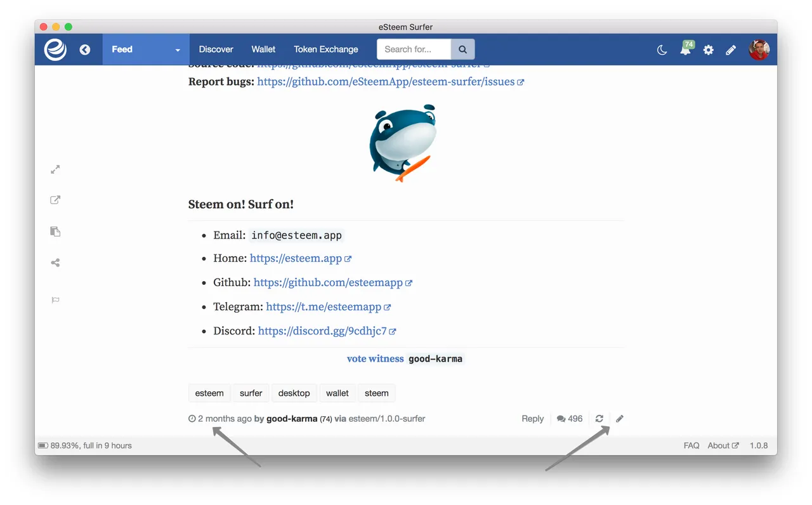The height and width of the screenshot is (505, 812).
Task: Click the eSteem logo icon
Action: tap(55, 49)
